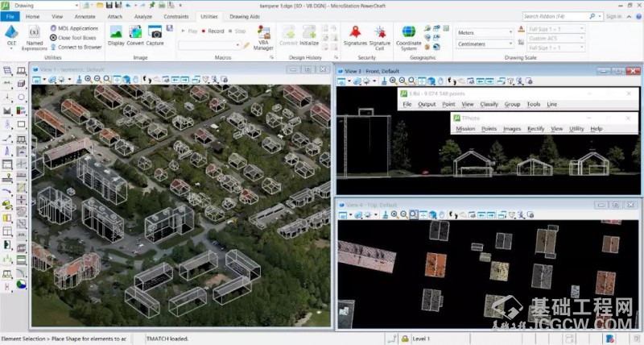Expand the Meters units dropdown
This screenshot has height=345, width=644.
coord(510,32)
